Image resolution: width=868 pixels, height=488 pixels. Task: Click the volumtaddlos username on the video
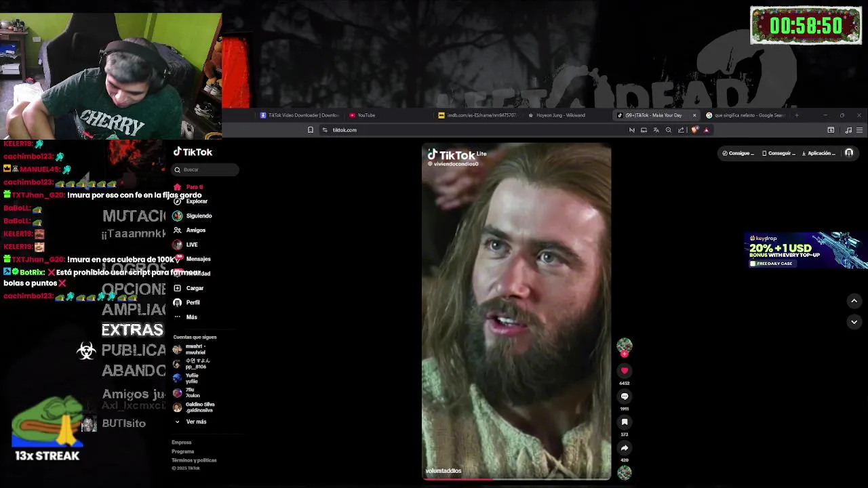coord(443,470)
